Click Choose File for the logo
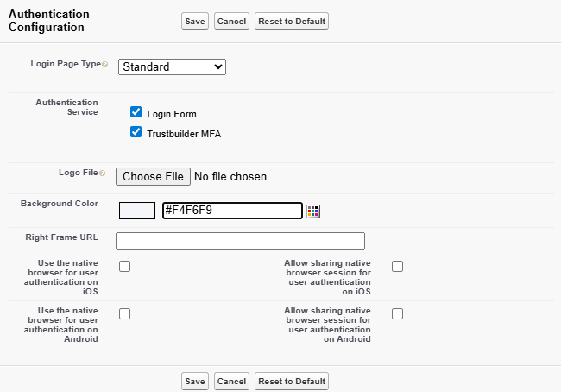This screenshot has width=561, height=392. coord(153,176)
